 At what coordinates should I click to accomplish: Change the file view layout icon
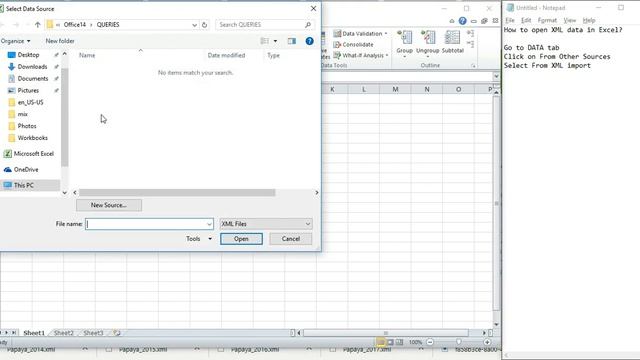(264, 41)
